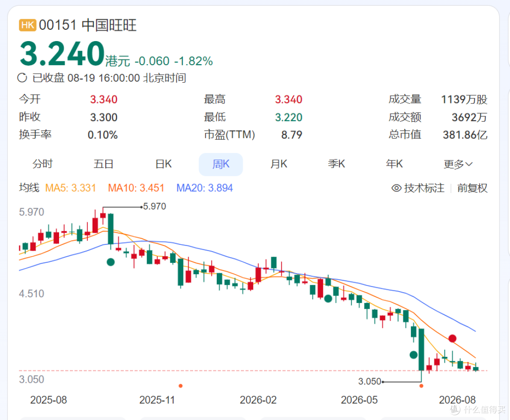The image size is (510, 420).
Task: Click the orange dot on axis below 3.050 low
Action: click(421, 386)
